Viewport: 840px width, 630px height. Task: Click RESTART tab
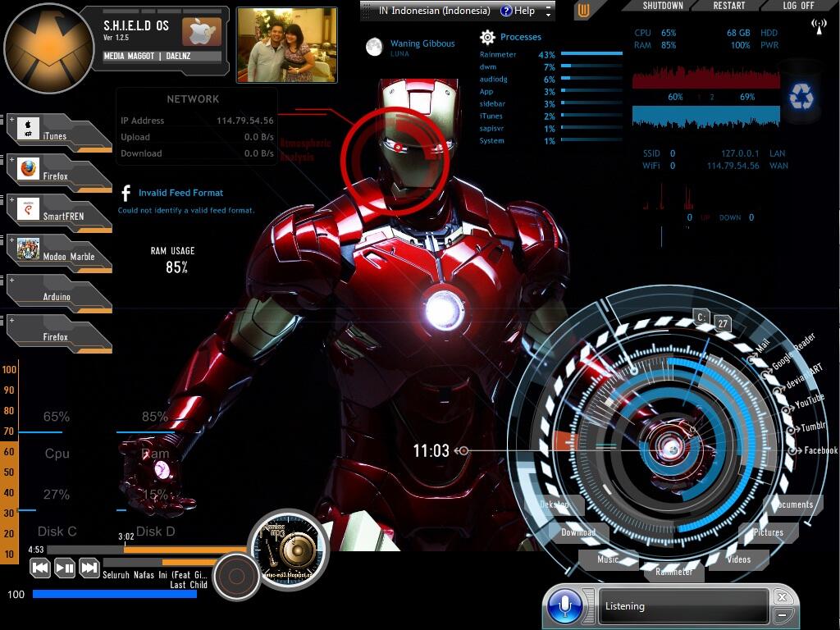(x=729, y=6)
